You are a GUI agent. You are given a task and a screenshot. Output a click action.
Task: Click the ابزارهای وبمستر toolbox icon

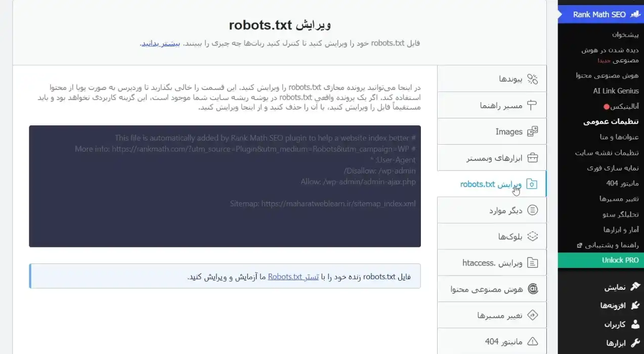coord(532,158)
